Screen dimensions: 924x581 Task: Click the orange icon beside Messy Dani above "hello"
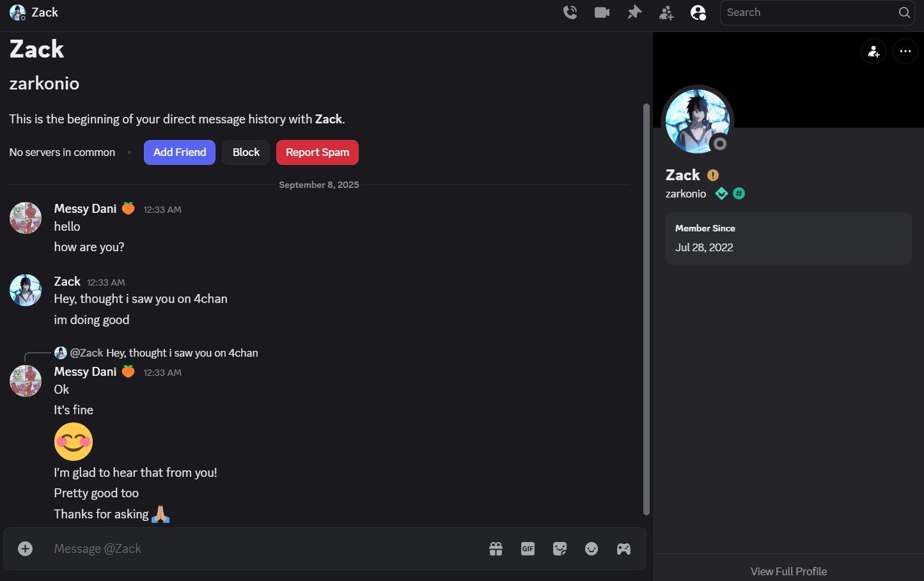(x=129, y=208)
